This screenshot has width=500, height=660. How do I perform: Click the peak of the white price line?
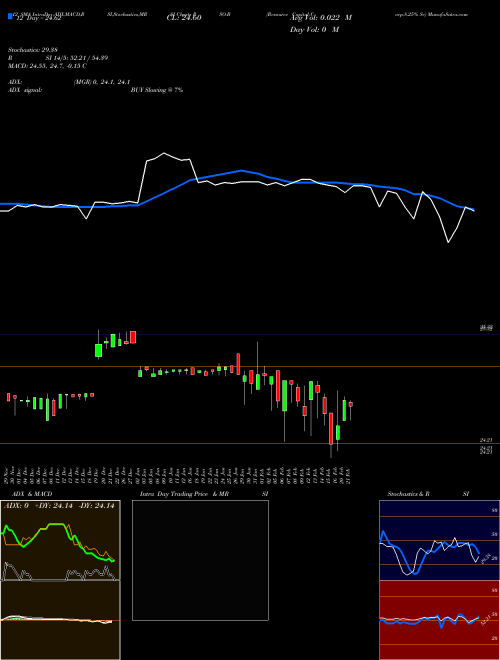pos(164,153)
